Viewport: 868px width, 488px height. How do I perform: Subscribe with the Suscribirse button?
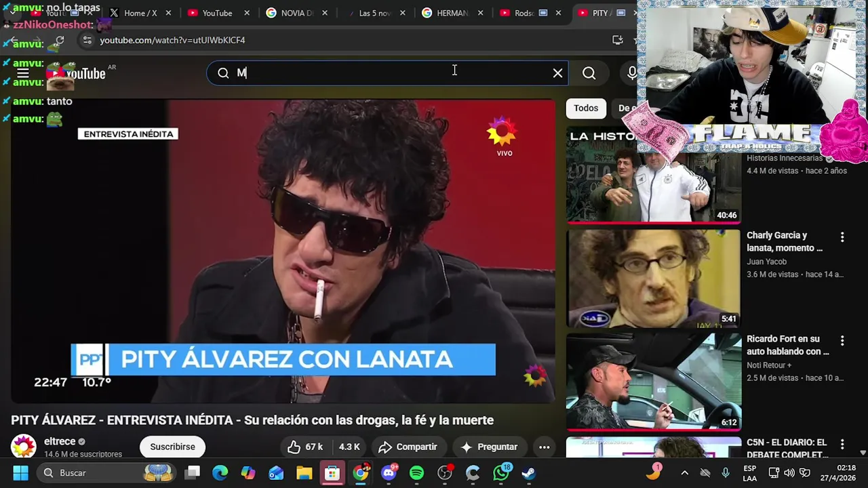click(172, 447)
